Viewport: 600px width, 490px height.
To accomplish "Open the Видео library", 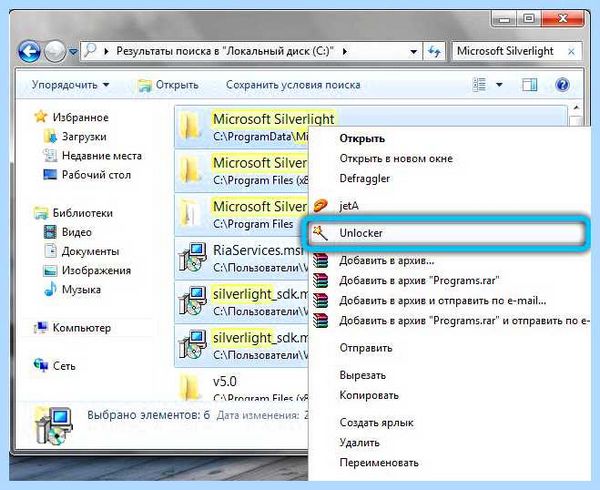I will (x=77, y=232).
